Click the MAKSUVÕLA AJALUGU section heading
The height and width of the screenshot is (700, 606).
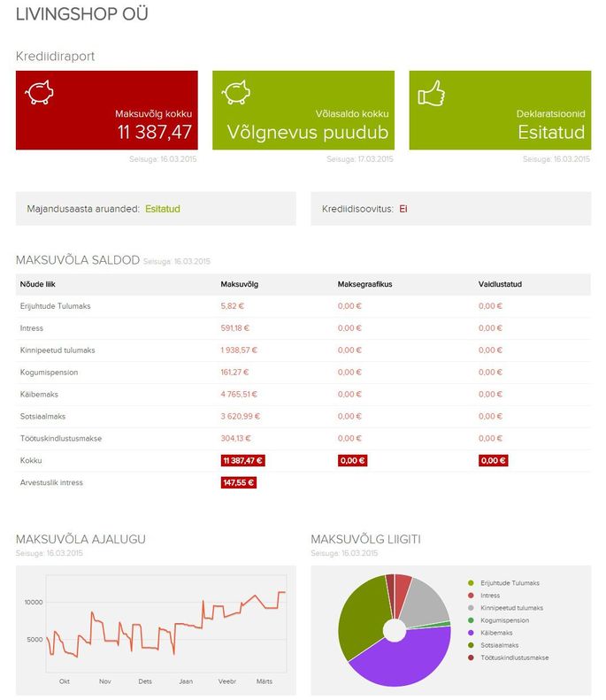click(81, 539)
